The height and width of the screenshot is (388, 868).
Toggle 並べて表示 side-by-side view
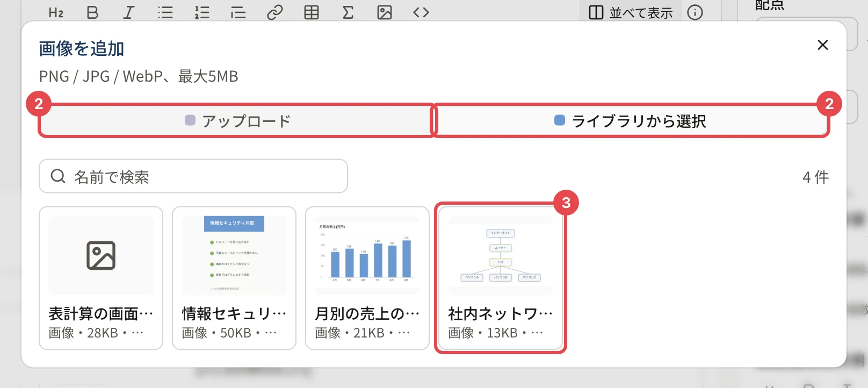click(631, 12)
